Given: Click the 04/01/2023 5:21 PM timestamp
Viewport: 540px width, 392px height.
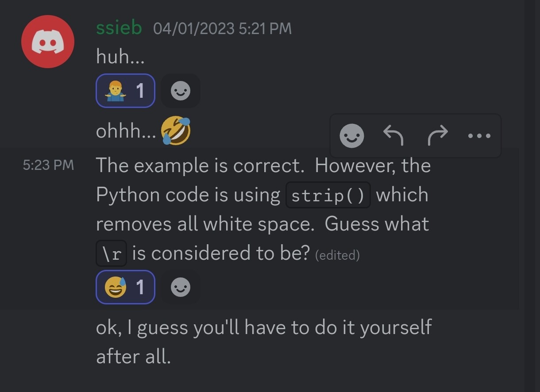Looking at the screenshot, I should click(x=221, y=28).
